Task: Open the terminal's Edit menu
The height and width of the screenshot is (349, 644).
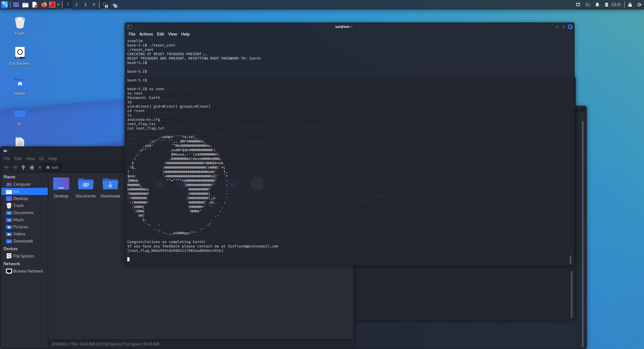Action: (x=160, y=34)
